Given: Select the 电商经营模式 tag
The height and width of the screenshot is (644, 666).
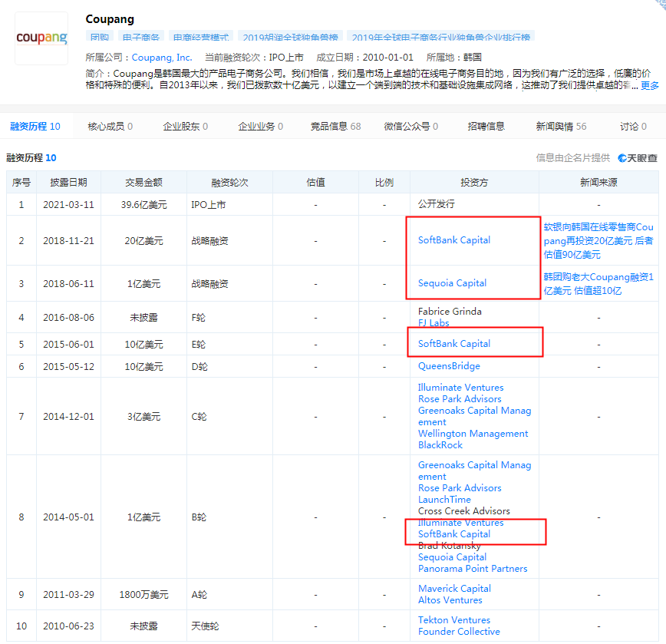Looking at the screenshot, I should tap(201, 37).
